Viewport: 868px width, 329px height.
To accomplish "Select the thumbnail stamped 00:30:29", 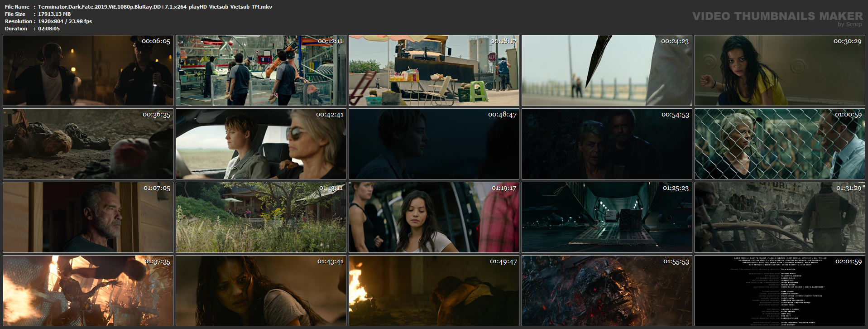I will pos(780,71).
